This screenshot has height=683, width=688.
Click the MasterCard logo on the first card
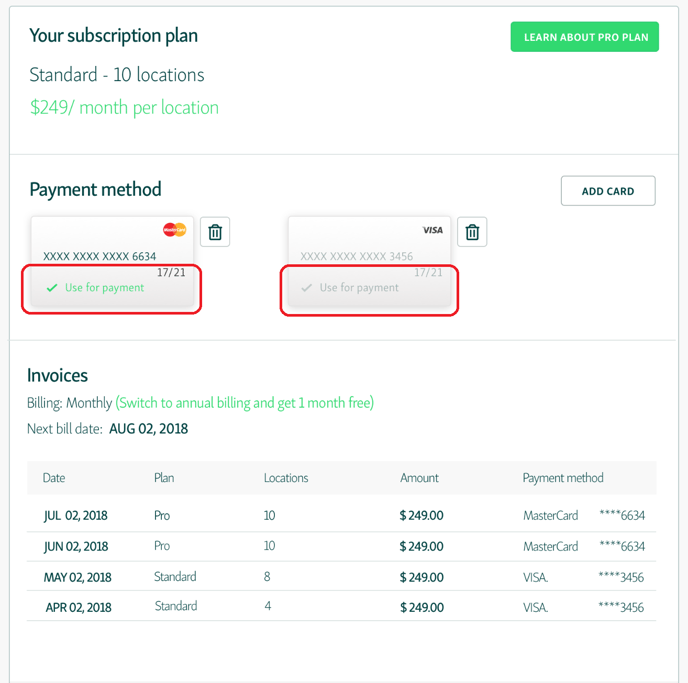coord(175,229)
